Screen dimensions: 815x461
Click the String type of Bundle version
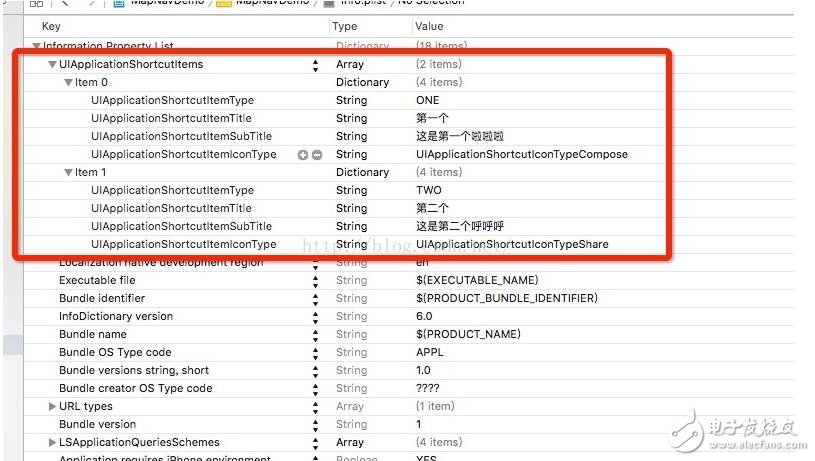coord(351,425)
